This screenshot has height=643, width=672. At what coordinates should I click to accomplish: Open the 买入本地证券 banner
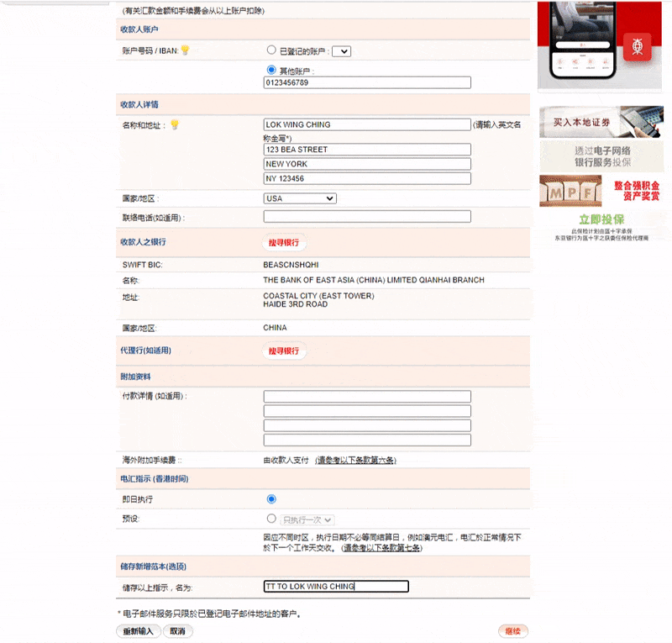pyautogui.click(x=601, y=122)
